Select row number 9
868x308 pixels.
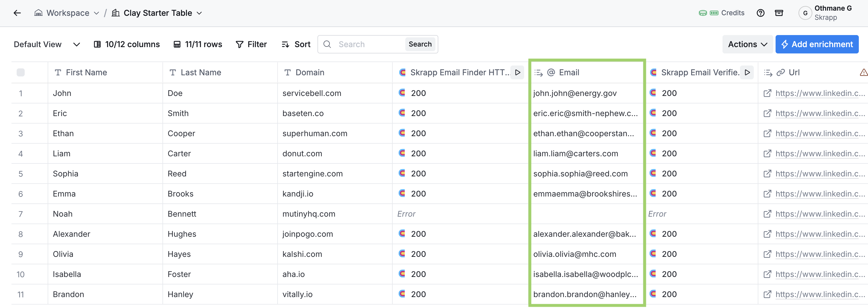pos(21,254)
